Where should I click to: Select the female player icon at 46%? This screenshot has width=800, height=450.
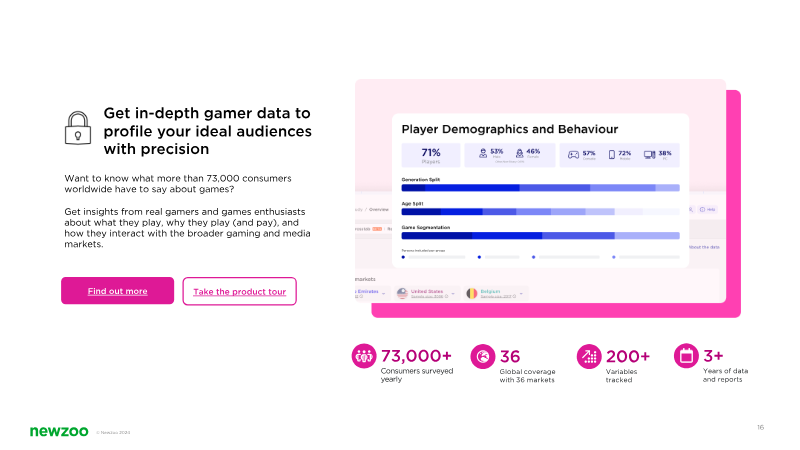pyautogui.click(x=519, y=153)
